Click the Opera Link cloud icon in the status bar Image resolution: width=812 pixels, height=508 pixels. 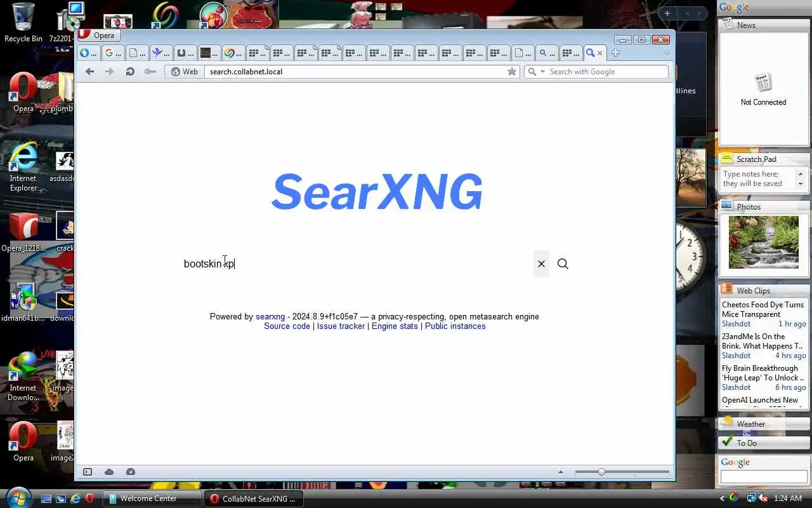pyautogui.click(x=109, y=472)
